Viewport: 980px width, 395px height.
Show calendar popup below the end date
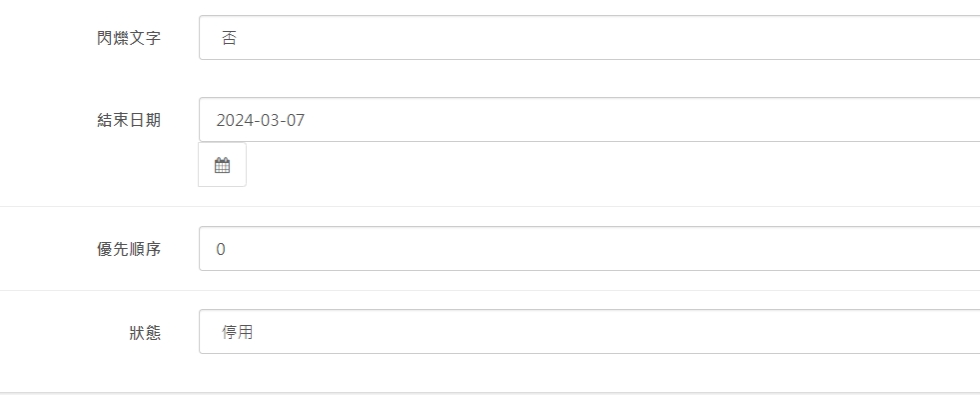(222, 165)
